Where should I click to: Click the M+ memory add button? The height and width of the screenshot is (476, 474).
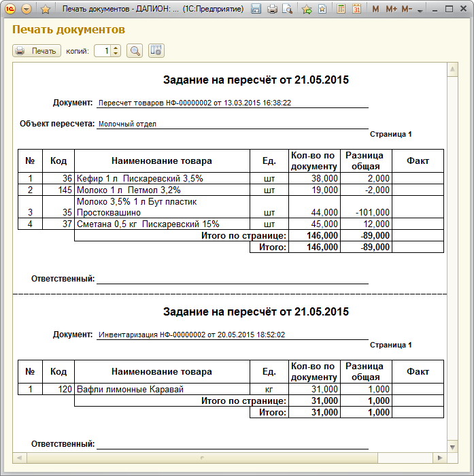(391, 10)
